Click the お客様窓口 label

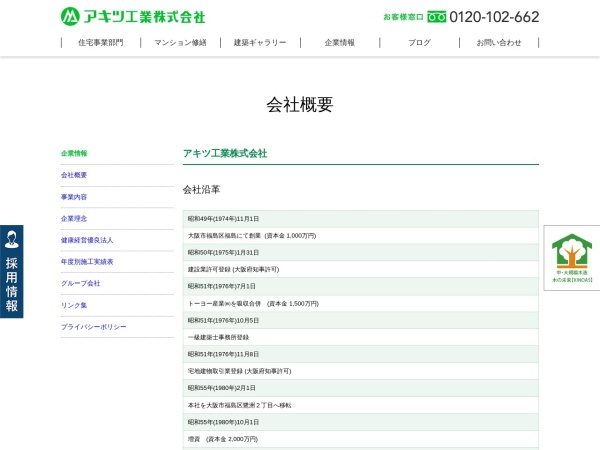pos(403,17)
